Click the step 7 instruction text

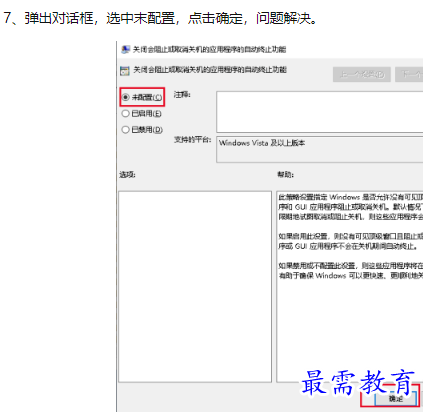click(160, 18)
